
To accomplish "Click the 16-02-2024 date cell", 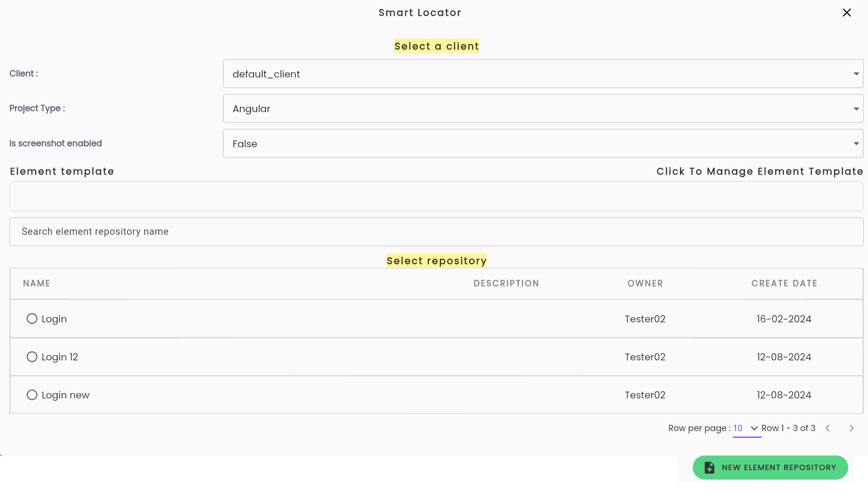I will (784, 319).
